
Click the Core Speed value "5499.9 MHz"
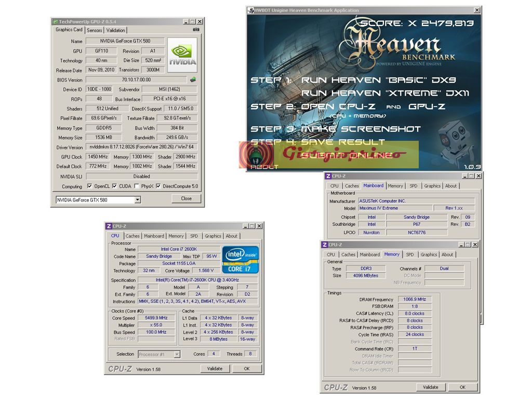(156, 318)
